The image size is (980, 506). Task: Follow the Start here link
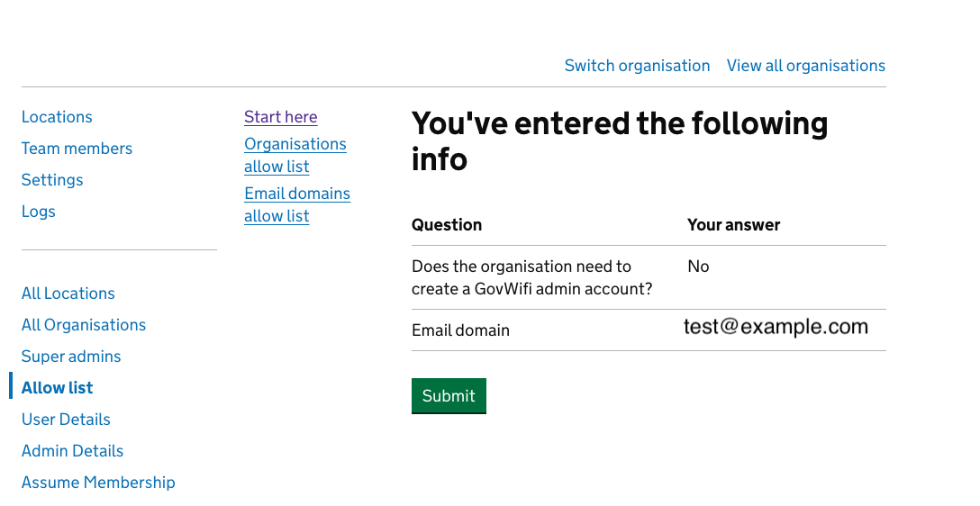pyautogui.click(x=280, y=117)
